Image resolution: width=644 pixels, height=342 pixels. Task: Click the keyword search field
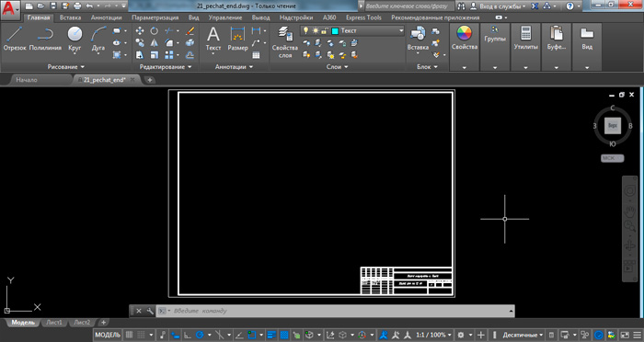[409, 6]
